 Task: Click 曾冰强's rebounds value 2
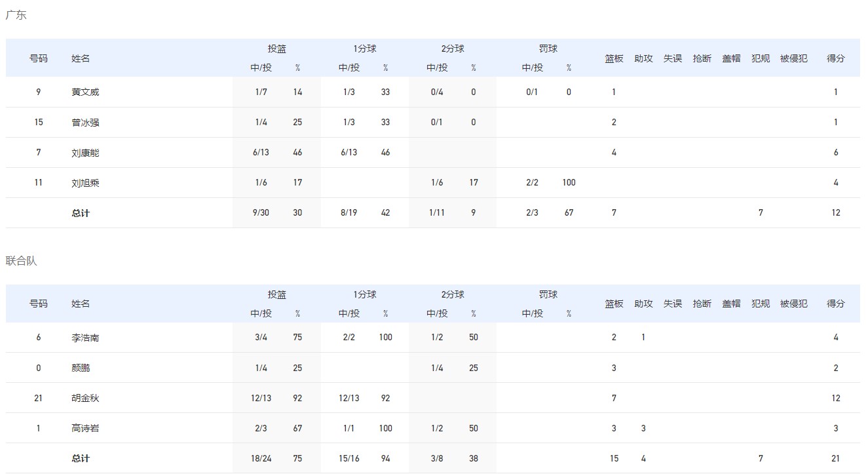click(614, 122)
